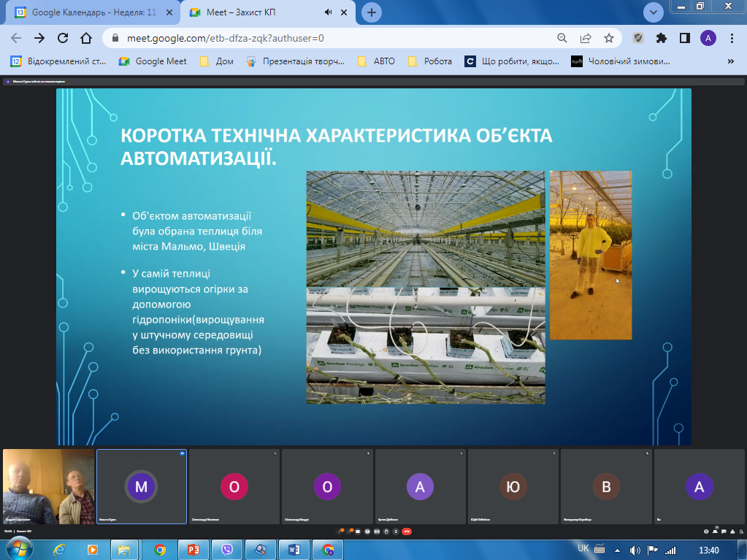Open the Chrome tab search dropdown
Viewport: 747px width, 560px height.
click(654, 12)
